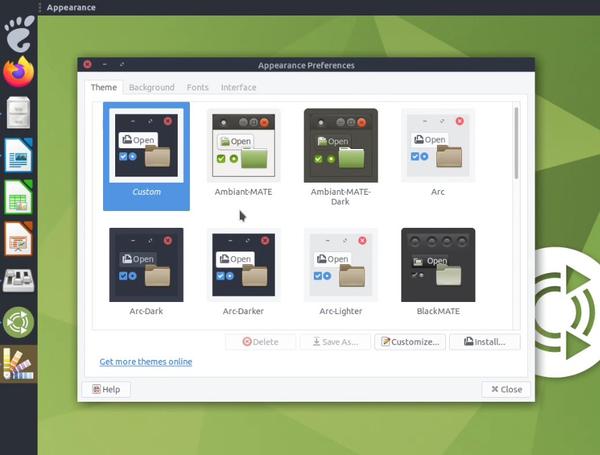600x455 pixels.
Task: Click the theme list vertical scrollbar
Action: tap(516, 143)
